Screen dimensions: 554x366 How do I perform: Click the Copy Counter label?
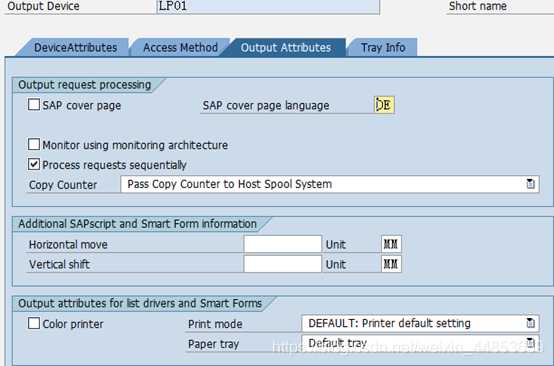(63, 185)
